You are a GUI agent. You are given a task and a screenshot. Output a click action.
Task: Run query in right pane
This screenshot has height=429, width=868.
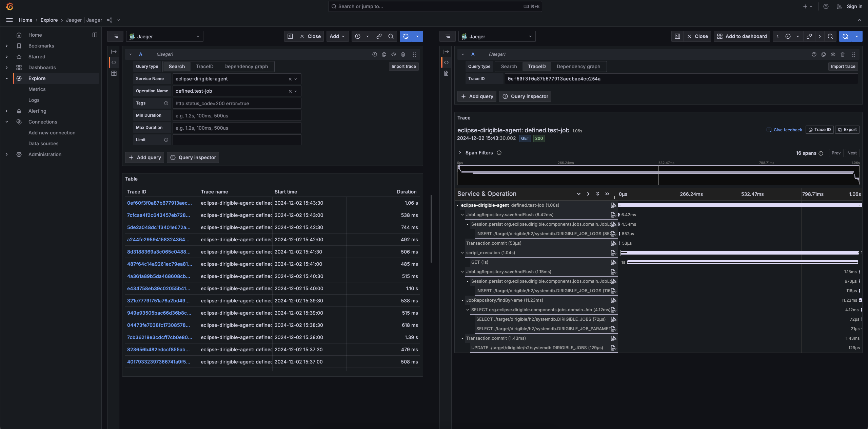pos(845,36)
